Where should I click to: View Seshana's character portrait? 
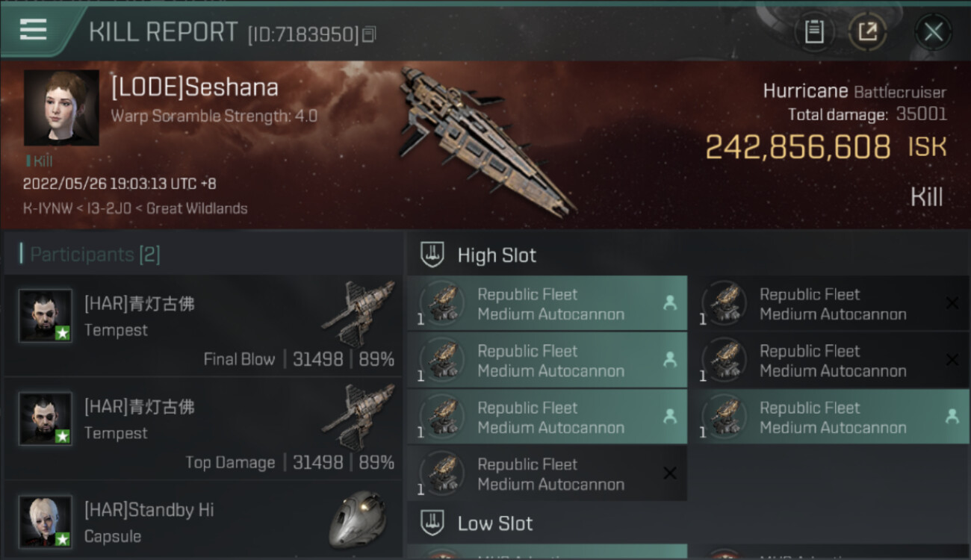click(x=61, y=108)
